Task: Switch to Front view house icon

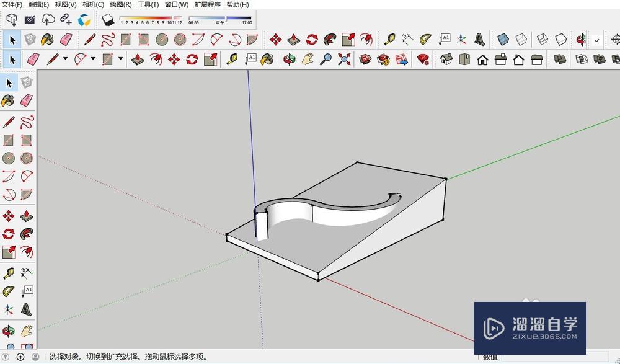Action: point(482,60)
